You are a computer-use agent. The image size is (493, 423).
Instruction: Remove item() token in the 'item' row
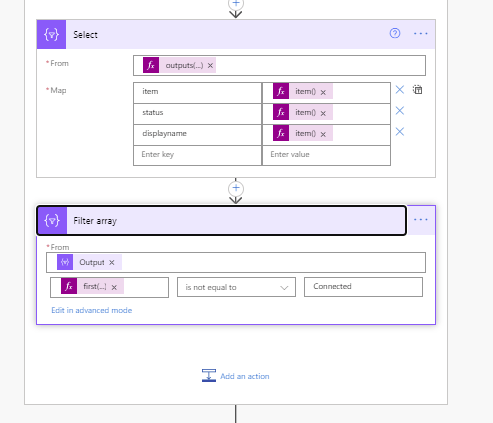coord(323,92)
